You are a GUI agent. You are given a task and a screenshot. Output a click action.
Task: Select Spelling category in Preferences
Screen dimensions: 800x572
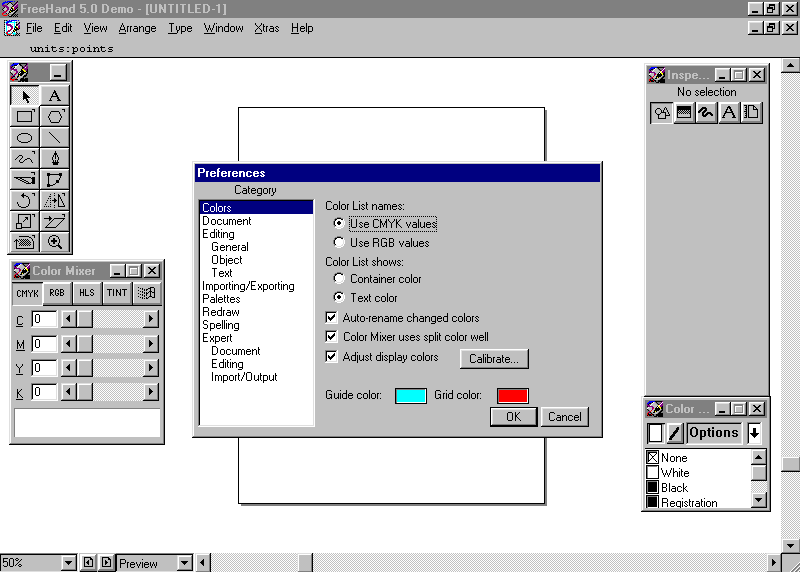(x=220, y=325)
